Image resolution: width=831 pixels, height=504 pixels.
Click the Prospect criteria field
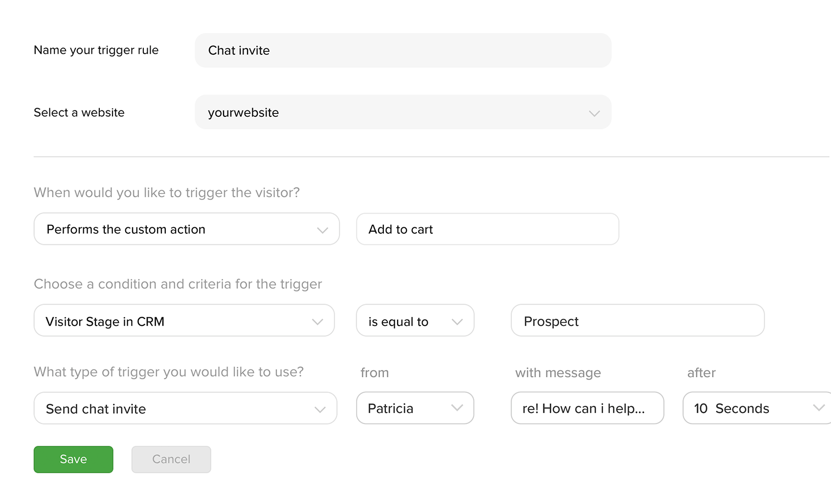point(637,321)
